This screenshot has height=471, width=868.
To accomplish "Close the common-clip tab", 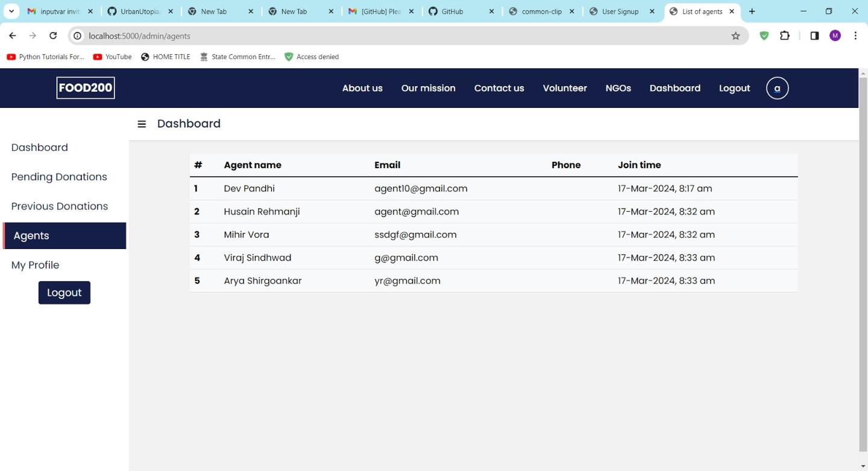I will [571, 11].
